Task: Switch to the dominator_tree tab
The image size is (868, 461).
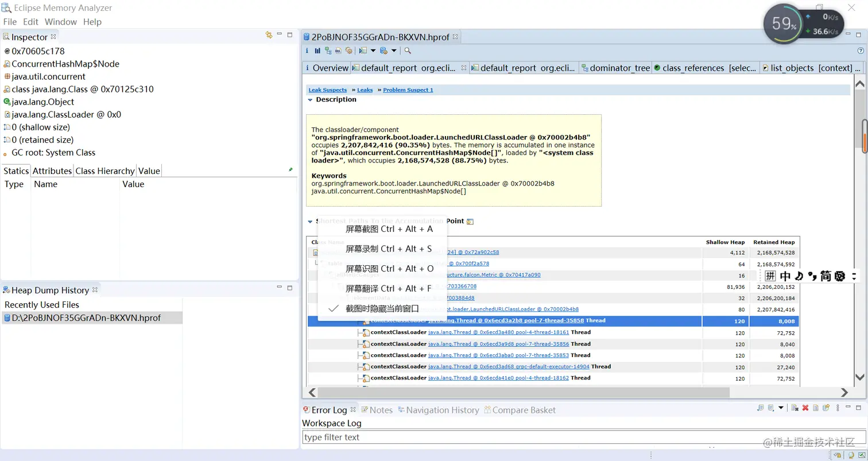Action: (615, 68)
